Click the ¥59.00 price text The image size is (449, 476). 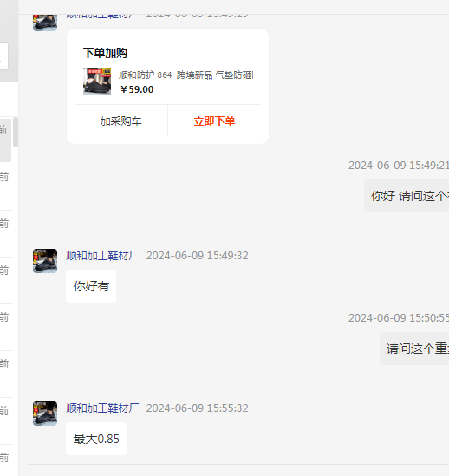click(137, 89)
